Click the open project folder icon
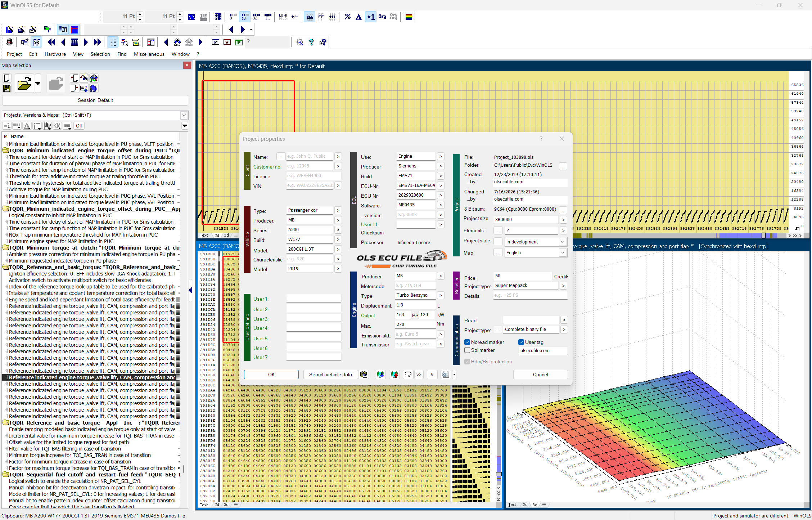This screenshot has width=812, height=520. tap(24, 84)
